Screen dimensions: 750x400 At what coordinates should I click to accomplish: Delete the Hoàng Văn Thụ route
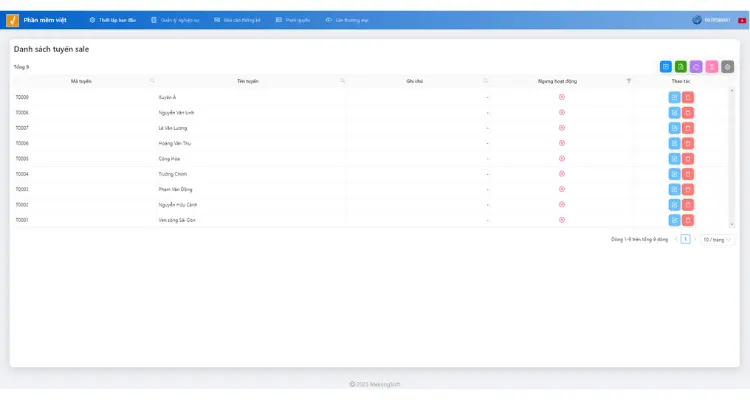point(688,144)
